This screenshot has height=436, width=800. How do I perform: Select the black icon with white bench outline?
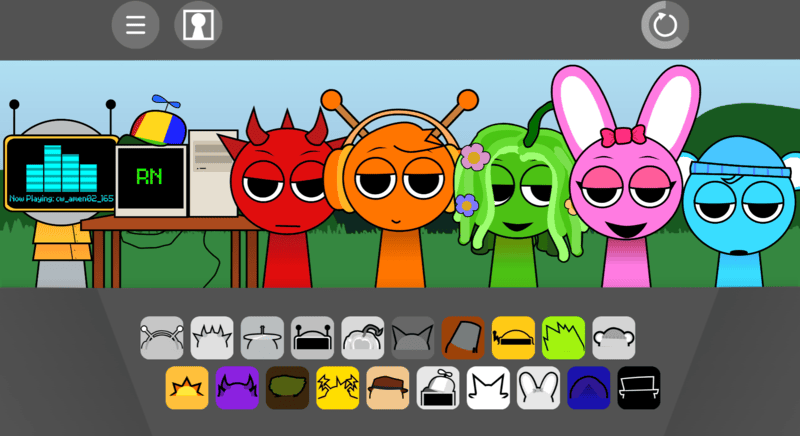pyautogui.click(x=639, y=388)
